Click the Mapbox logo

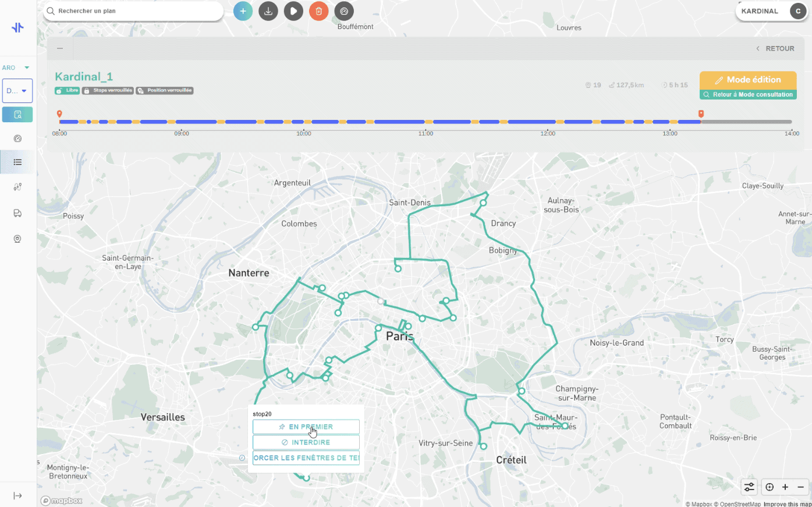(x=61, y=501)
